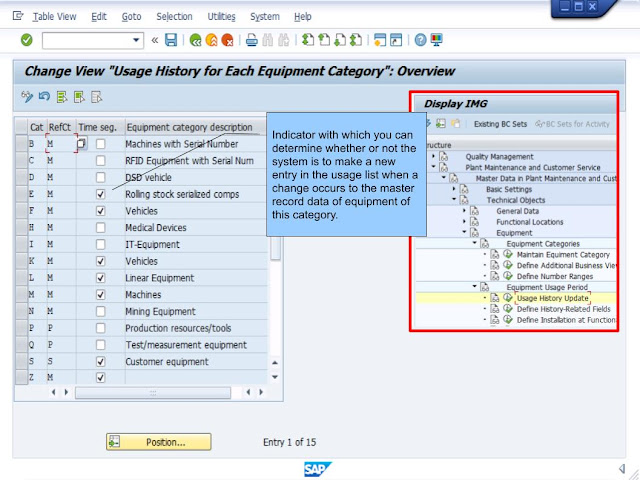Click the vertical scrollbar thumb of the table

pyautogui.click(x=276, y=248)
